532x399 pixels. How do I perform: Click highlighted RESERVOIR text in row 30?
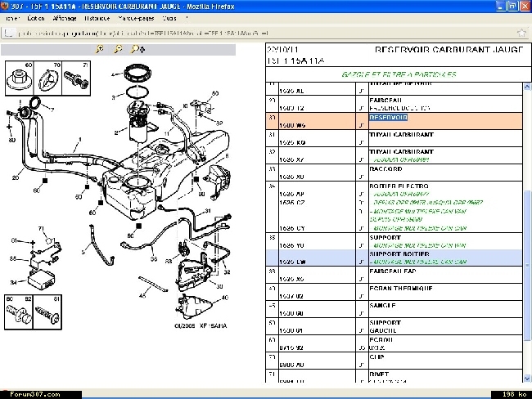coord(389,117)
